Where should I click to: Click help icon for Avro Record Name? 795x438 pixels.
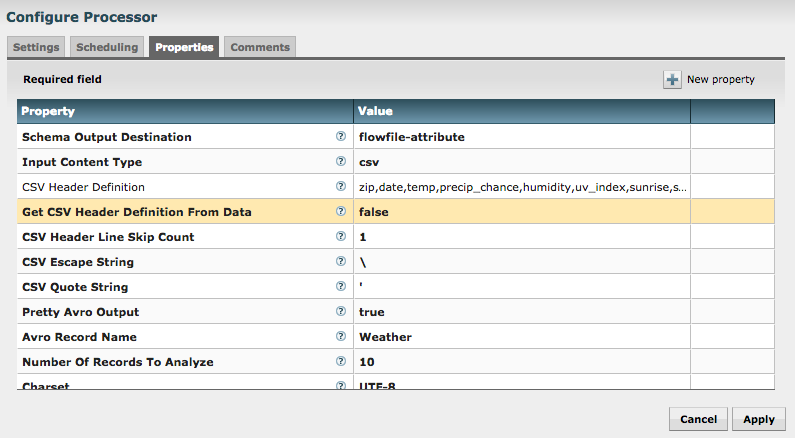click(x=341, y=336)
